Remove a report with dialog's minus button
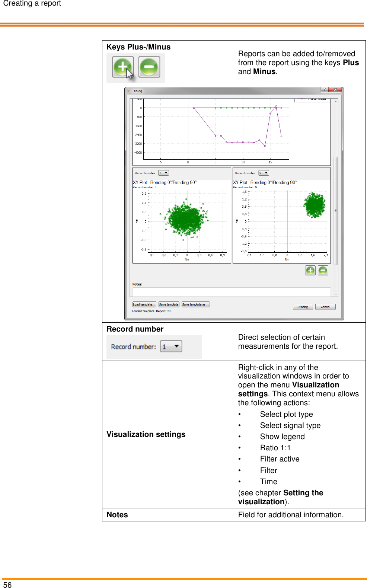367x588 pixels. click(323, 270)
